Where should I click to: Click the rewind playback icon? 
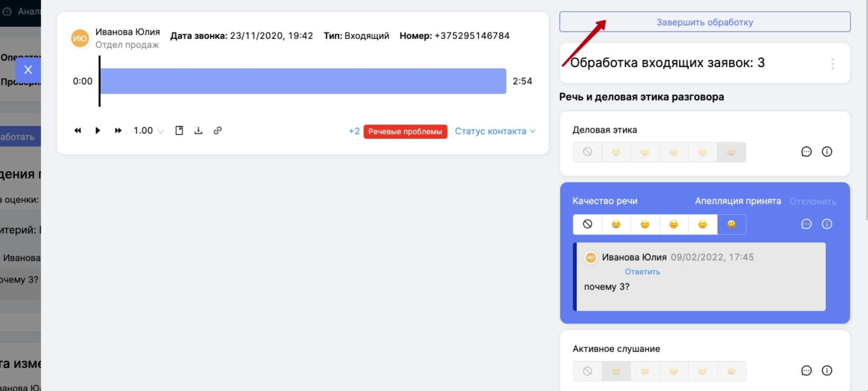point(78,131)
